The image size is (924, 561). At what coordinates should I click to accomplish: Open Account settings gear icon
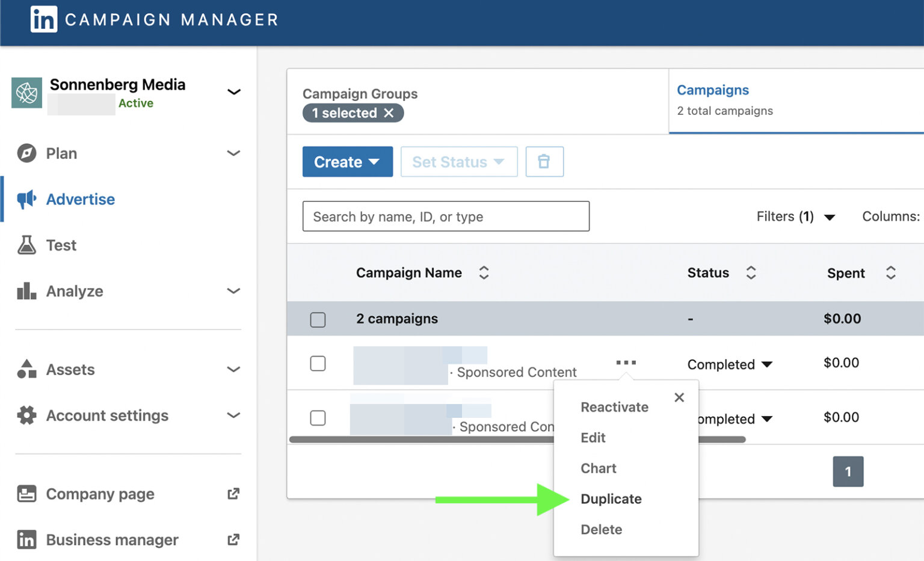26,415
